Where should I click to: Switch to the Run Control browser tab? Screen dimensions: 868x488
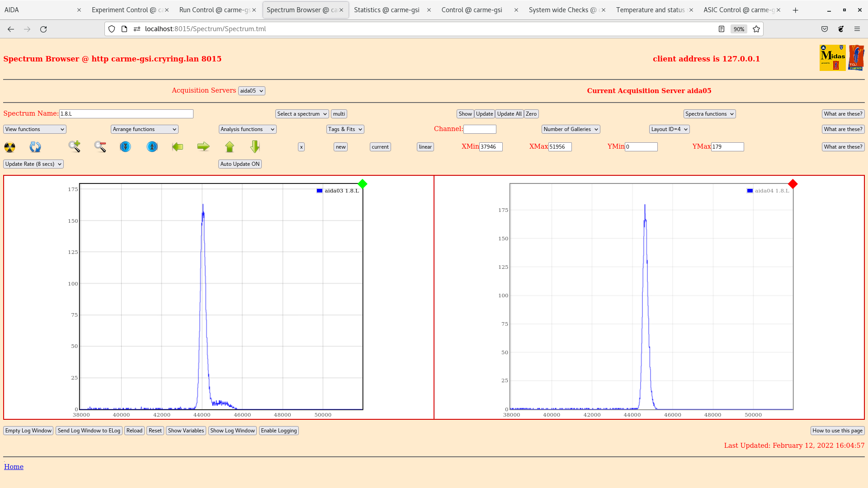pyautogui.click(x=214, y=10)
